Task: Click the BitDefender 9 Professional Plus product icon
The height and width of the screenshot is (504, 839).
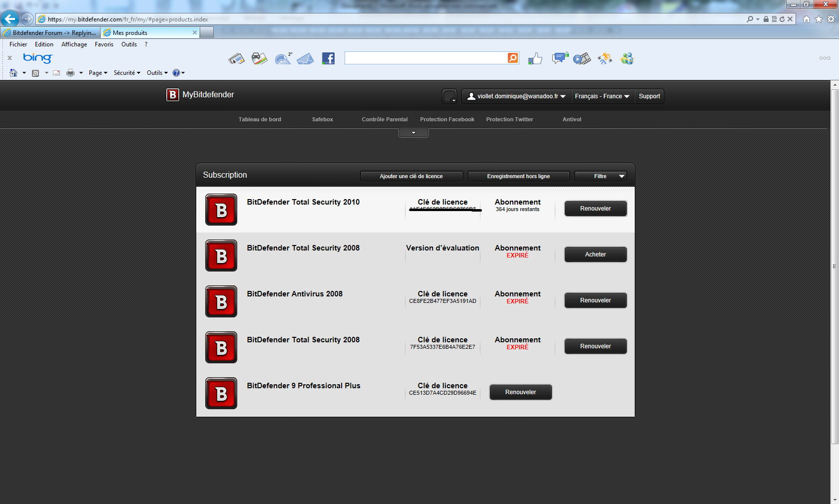Action: [221, 393]
